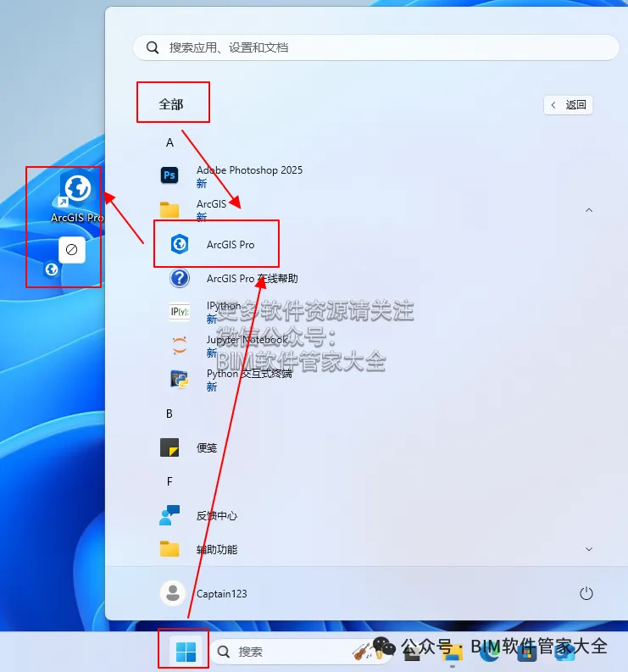Click the 全部 all apps heading
628x672 pixels.
coord(171,104)
